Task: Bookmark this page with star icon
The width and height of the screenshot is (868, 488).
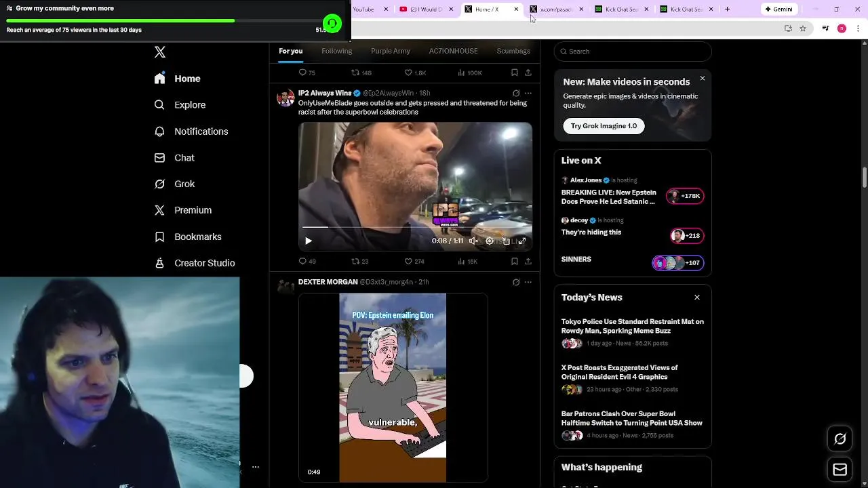Action: (803, 28)
